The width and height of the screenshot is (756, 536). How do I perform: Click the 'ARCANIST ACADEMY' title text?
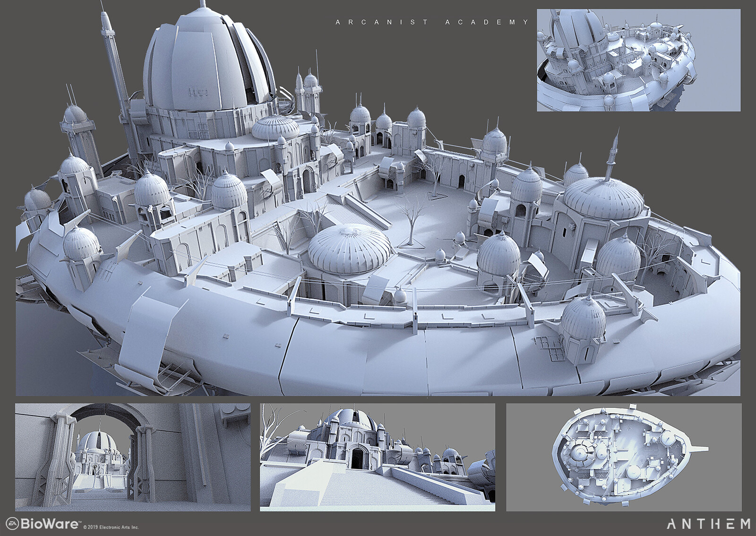pyautogui.click(x=432, y=22)
